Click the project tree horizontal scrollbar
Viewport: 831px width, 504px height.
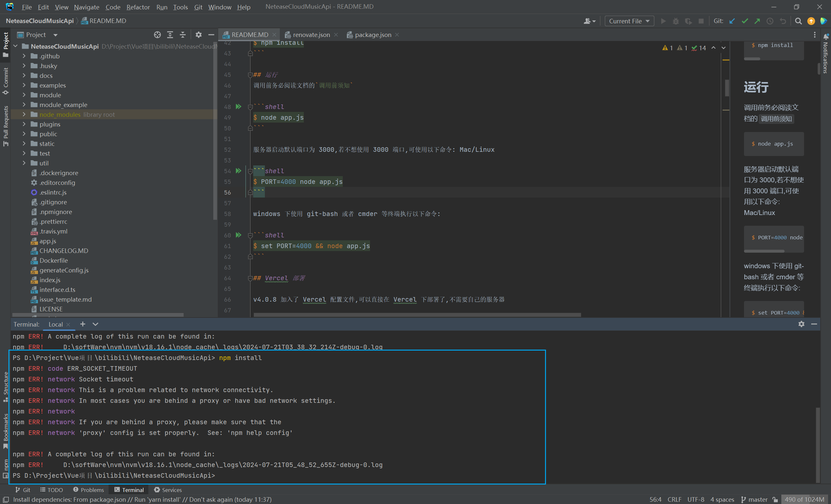click(x=98, y=315)
